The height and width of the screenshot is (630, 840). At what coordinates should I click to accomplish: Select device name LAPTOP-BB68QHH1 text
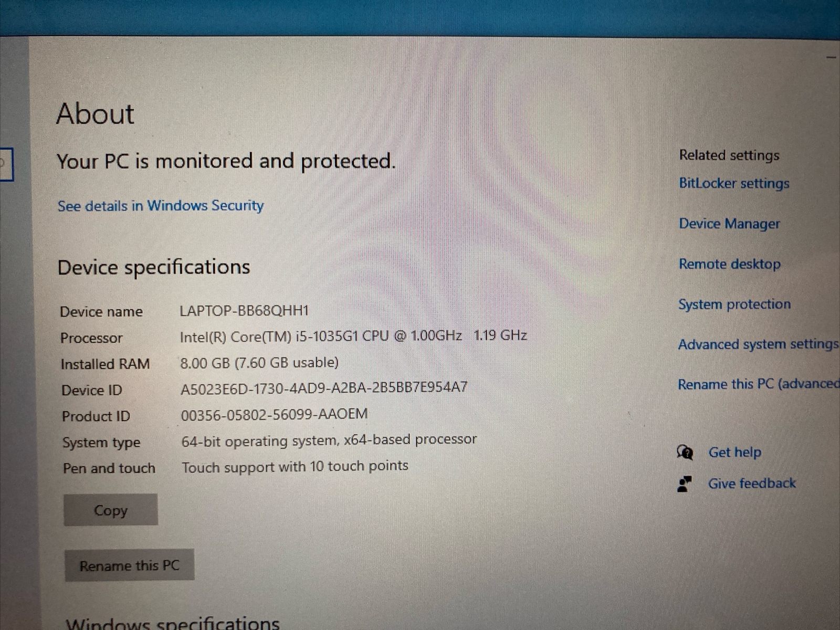[244, 311]
